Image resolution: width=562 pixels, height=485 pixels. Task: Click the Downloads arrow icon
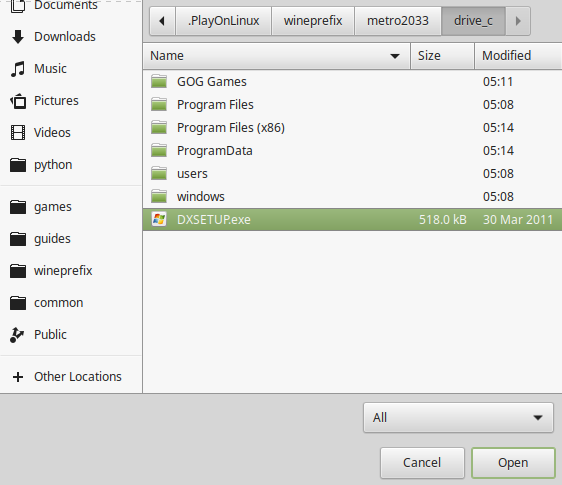[x=18, y=37]
